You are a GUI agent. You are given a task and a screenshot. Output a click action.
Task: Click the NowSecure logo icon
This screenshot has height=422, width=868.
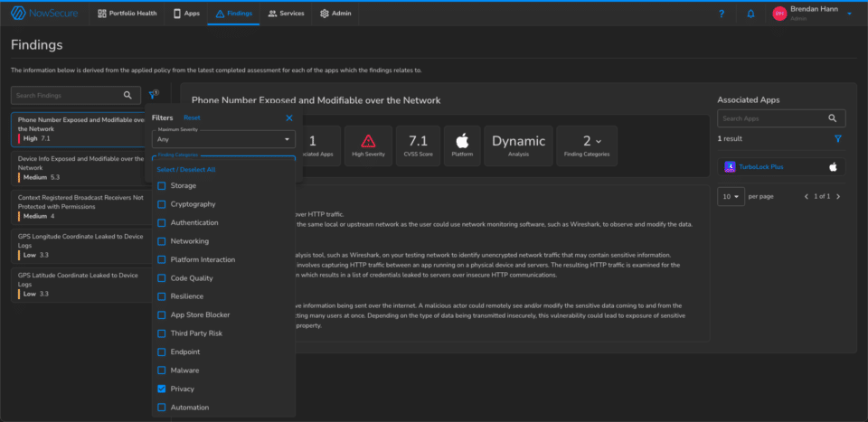[22, 14]
